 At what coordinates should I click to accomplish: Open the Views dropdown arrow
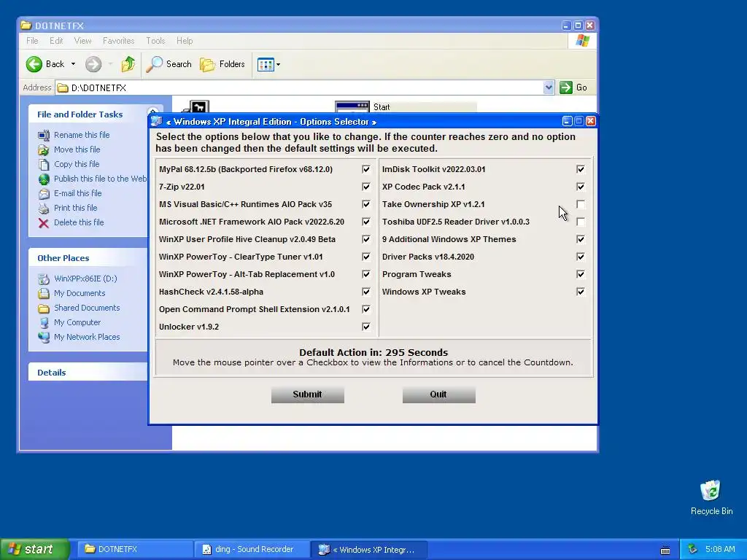coord(278,65)
